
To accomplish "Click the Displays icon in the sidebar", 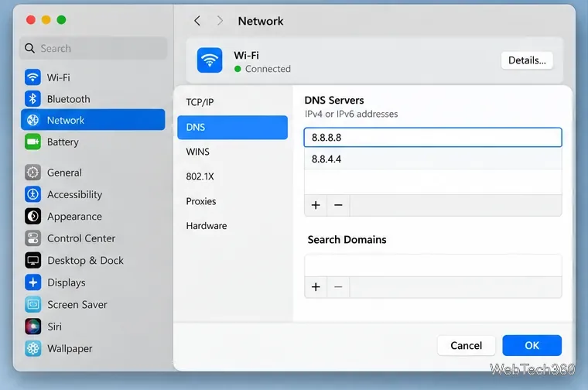I will pyautogui.click(x=32, y=282).
